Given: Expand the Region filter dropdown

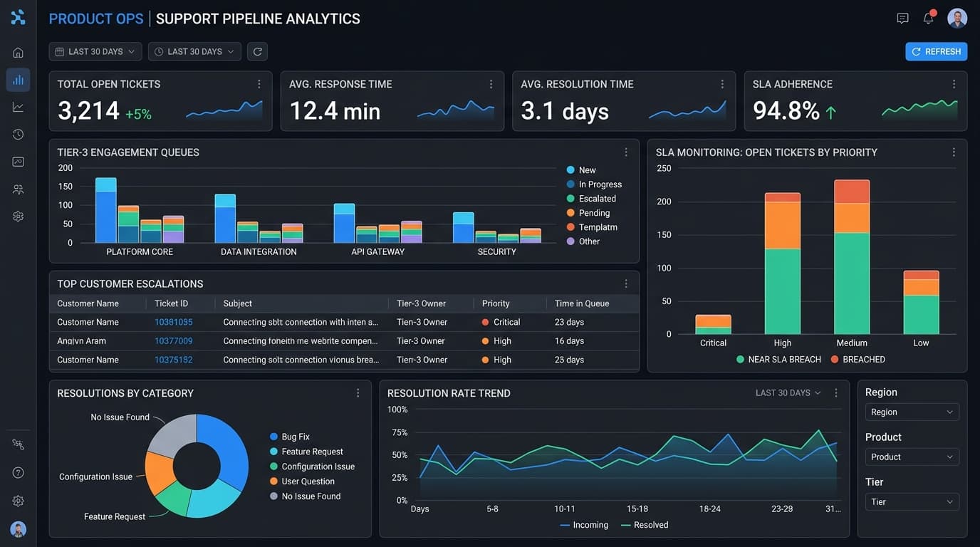Looking at the screenshot, I should coord(912,412).
